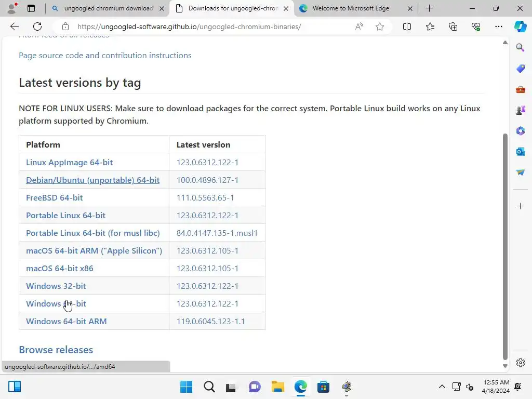
Task: Refresh the current page
Action: click(37, 26)
